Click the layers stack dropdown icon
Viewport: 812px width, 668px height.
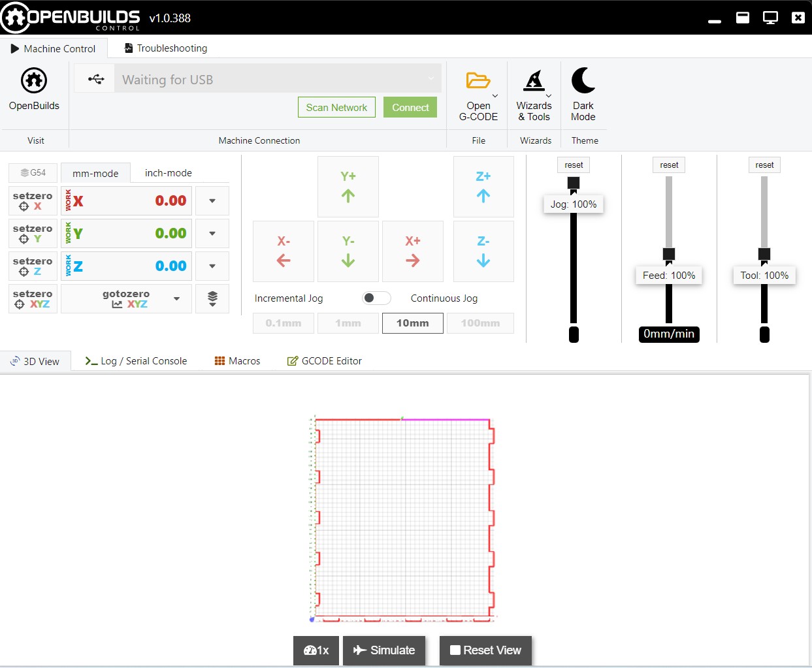pyautogui.click(x=212, y=299)
